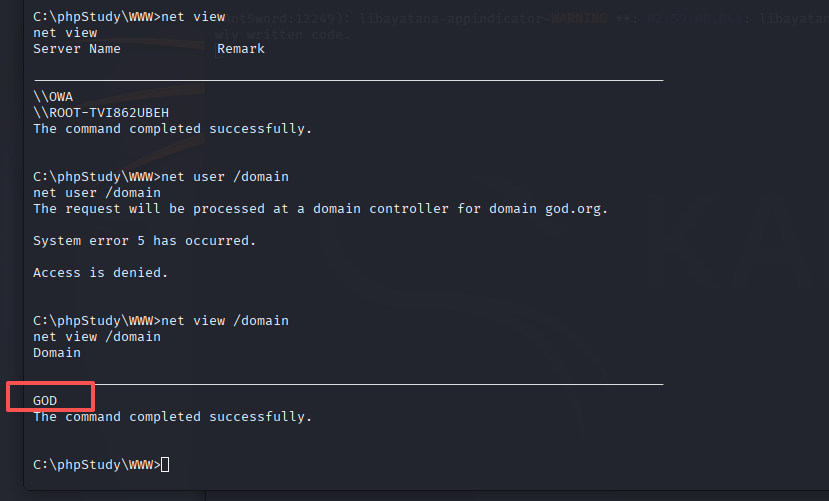Image resolution: width=829 pixels, height=501 pixels.
Task: Click the 'System error 5 has occurred' line
Action: [x=144, y=240]
